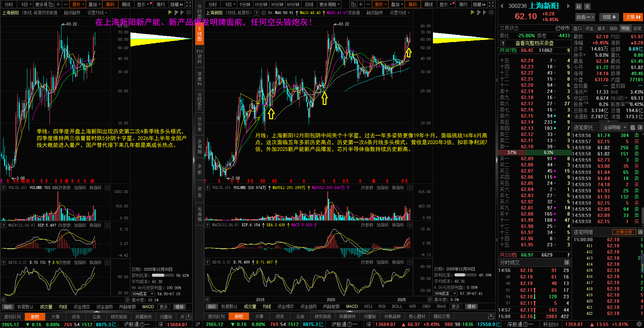The width and height of the screenshot is (644, 328).
Task: Open 更多周期 dropdown on right chart
Action: [x=330, y=4]
